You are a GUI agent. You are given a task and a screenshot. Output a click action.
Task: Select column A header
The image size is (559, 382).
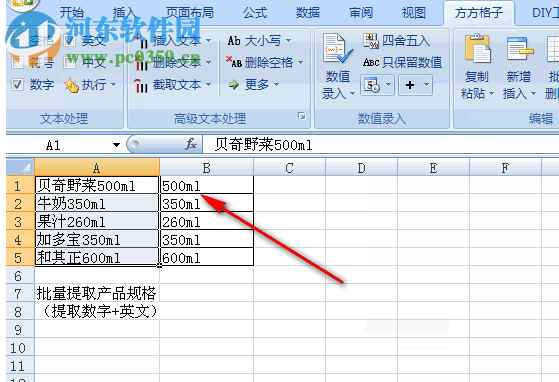pyautogui.click(x=97, y=167)
